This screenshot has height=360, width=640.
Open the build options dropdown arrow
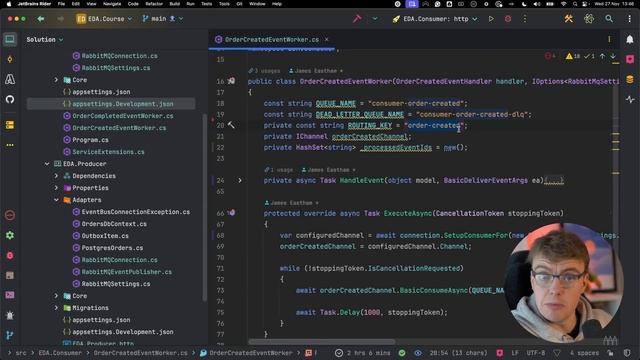coord(375,19)
